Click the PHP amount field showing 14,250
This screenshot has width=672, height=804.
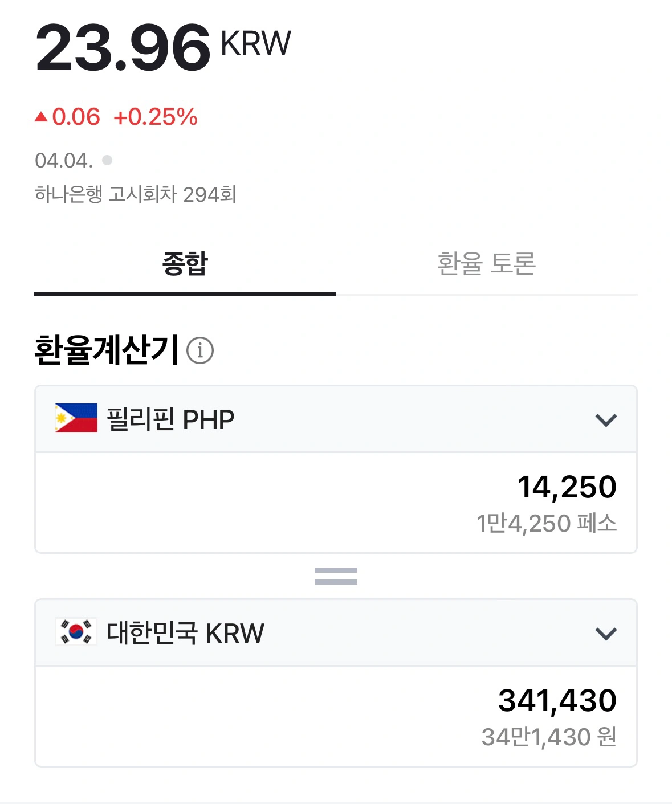(x=568, y=487)
